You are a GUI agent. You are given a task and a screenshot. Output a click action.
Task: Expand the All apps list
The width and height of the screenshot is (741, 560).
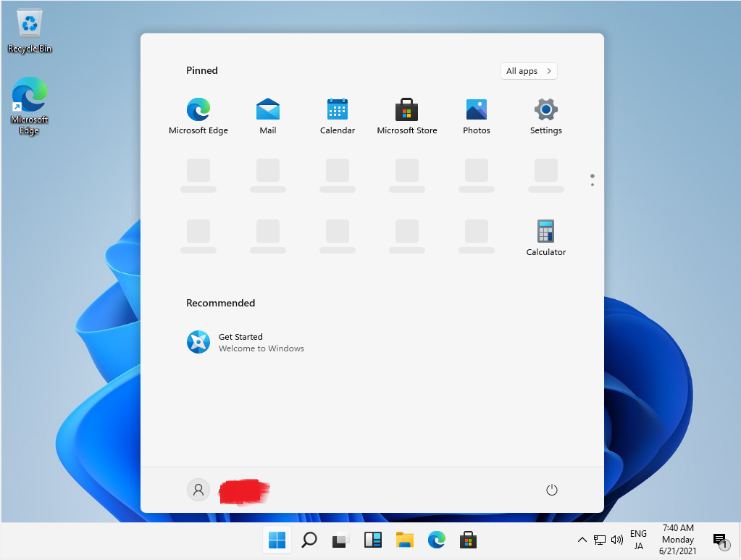pos(529,71)
